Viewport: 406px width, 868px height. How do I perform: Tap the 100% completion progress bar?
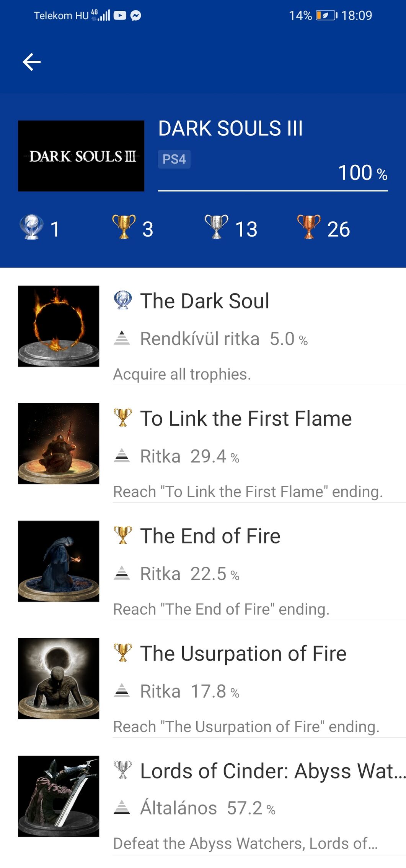pos(273,190)
